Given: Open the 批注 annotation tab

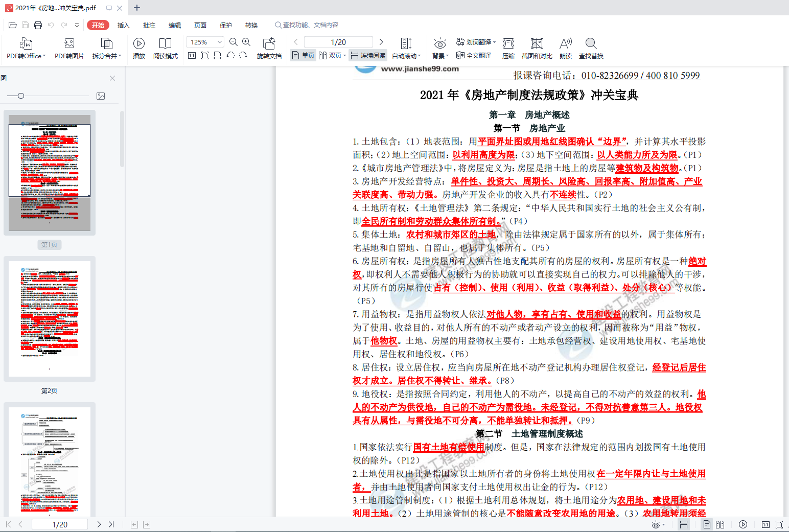Looking at the screenshot, I should pos(149,25).
